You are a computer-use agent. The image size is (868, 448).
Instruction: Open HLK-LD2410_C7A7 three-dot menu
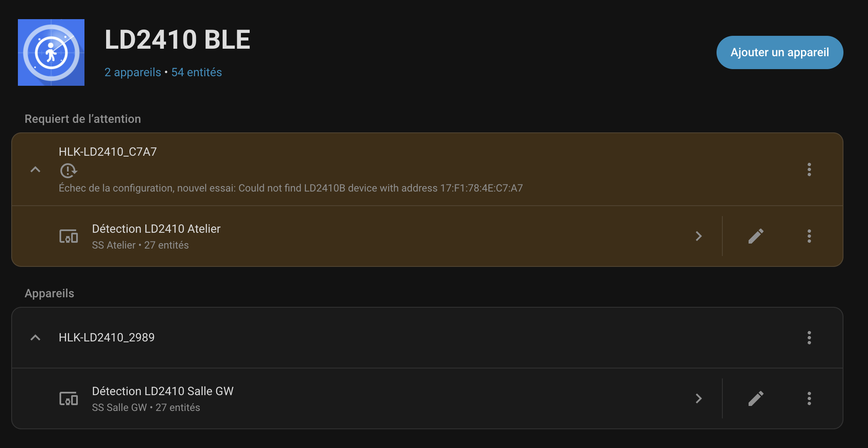[x=809, y=169]
